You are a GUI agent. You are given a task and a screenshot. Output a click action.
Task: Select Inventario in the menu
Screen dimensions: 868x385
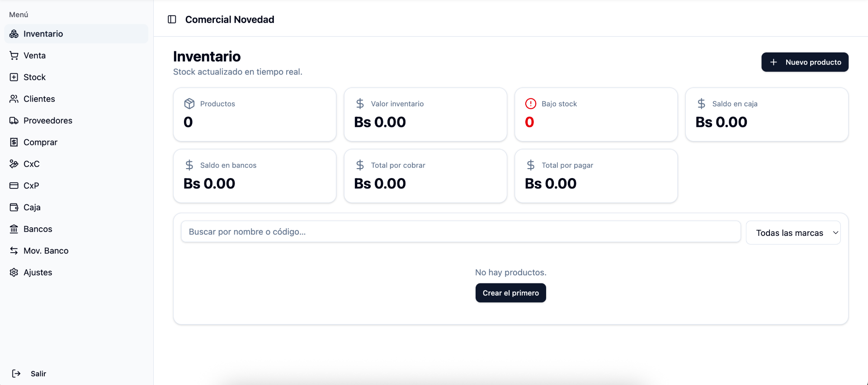[x=76, y=34]
